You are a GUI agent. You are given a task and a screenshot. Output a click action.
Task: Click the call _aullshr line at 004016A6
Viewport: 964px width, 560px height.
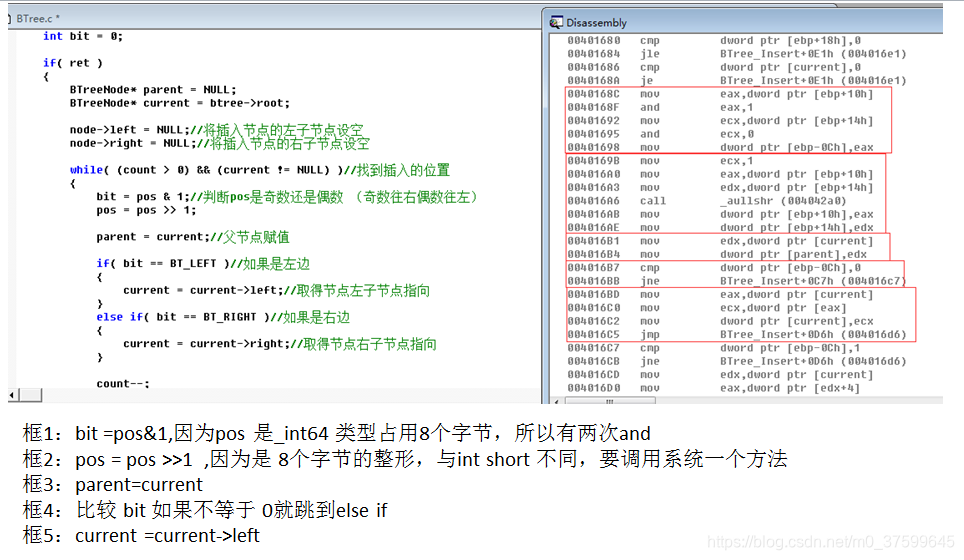coord(706,201)
